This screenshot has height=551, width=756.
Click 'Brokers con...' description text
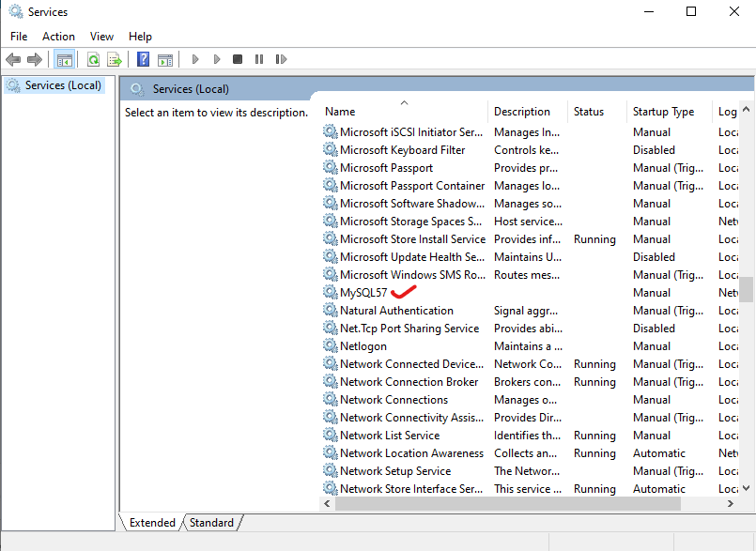click(528, 382)
